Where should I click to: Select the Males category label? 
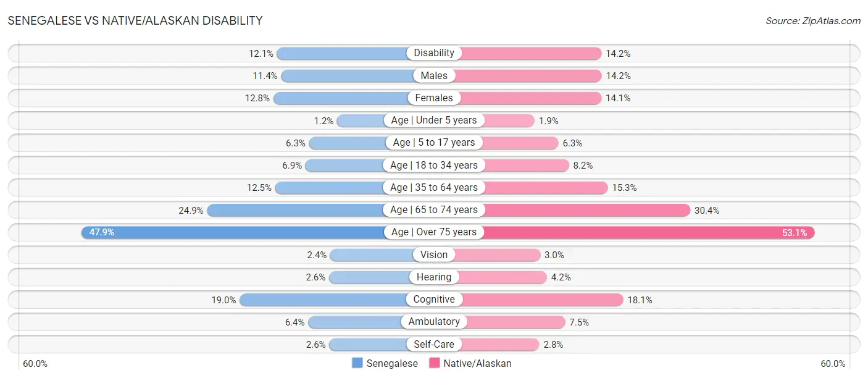pos(434,75)
